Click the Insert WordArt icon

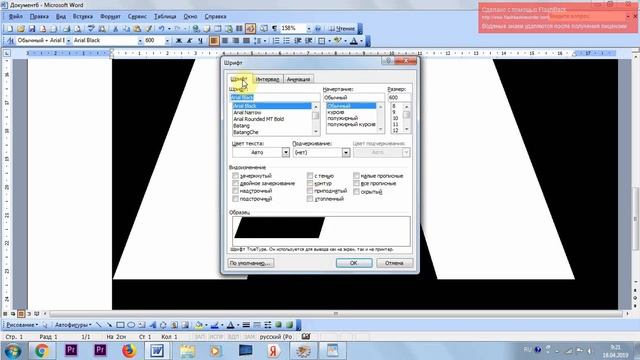(153, 325)
